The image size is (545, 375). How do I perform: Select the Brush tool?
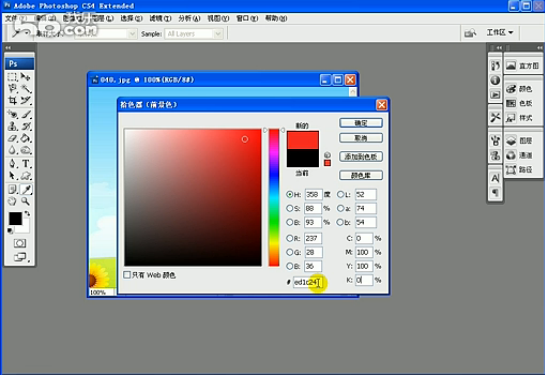pyautogui.click(x=25, y=114)
